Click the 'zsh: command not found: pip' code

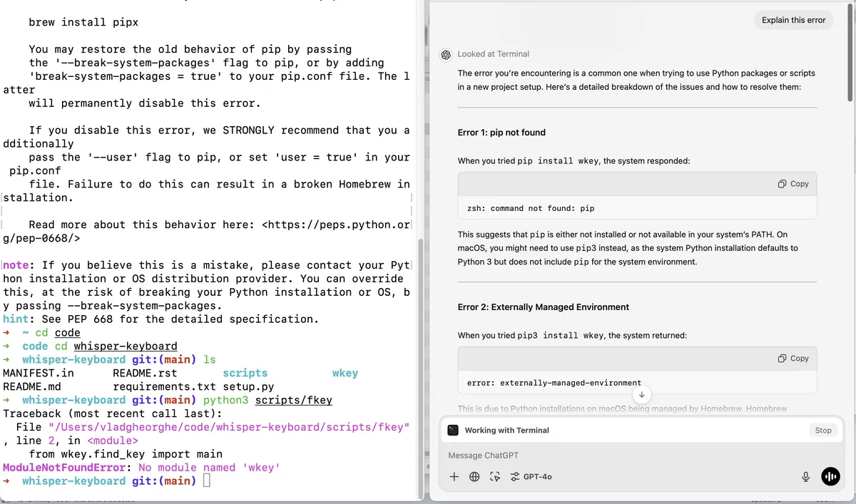531,208
